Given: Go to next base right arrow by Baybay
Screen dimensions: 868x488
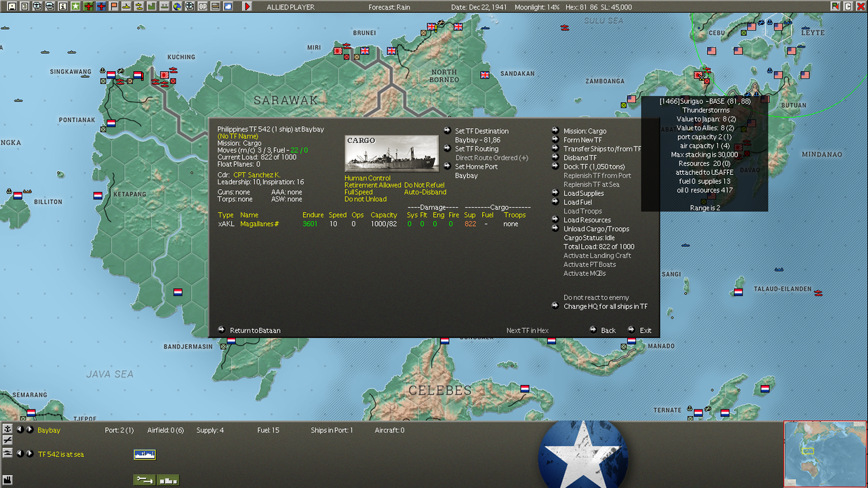Looking at the screenshot, I should tap(29, 429).
